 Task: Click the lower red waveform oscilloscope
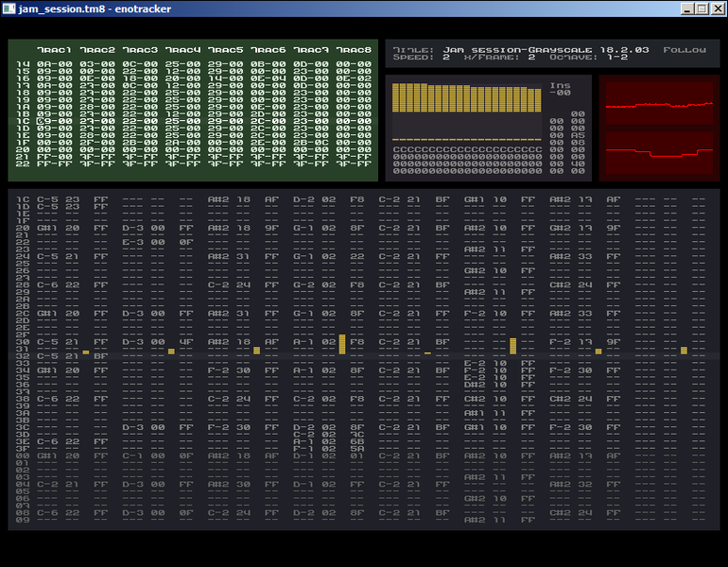659,153
